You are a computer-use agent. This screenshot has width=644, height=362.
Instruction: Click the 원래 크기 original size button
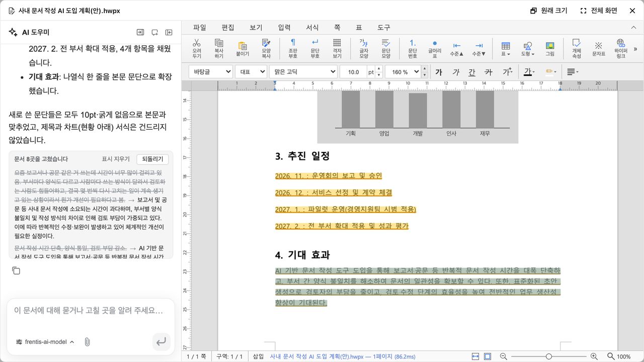pyautogui.click(x=549, y=11)
